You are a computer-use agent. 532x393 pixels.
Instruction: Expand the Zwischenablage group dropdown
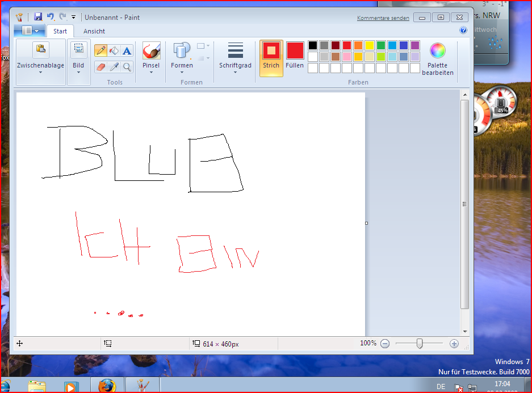41,72
